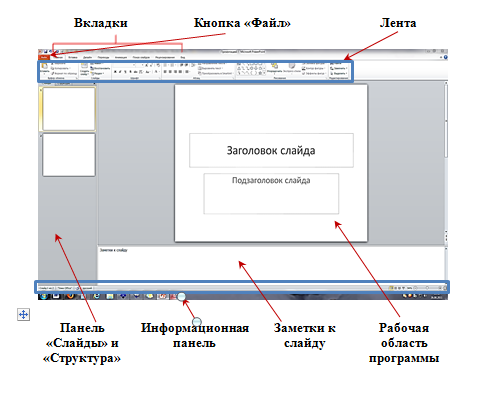Click the Подзаголовок слайда subtitle placeholder

coord(271,193)
